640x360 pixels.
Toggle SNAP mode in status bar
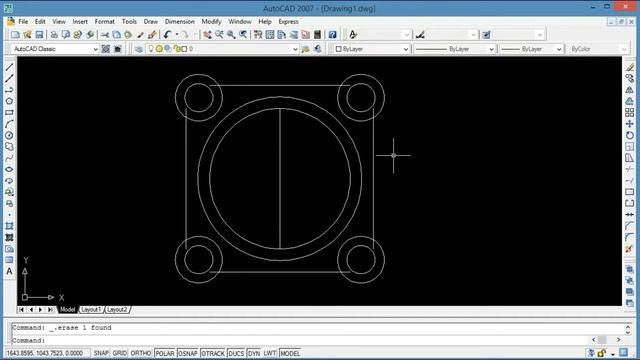coord(101,353)
